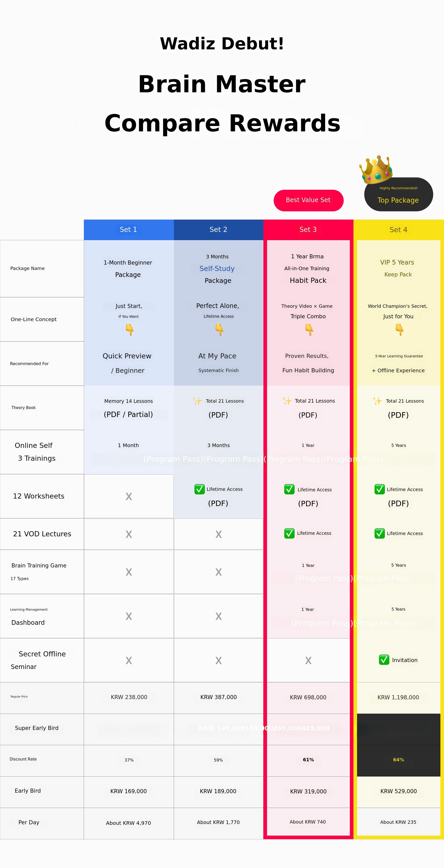Click pointing-down hand under Just for You

pyautogui.click(x=399, y=329)
